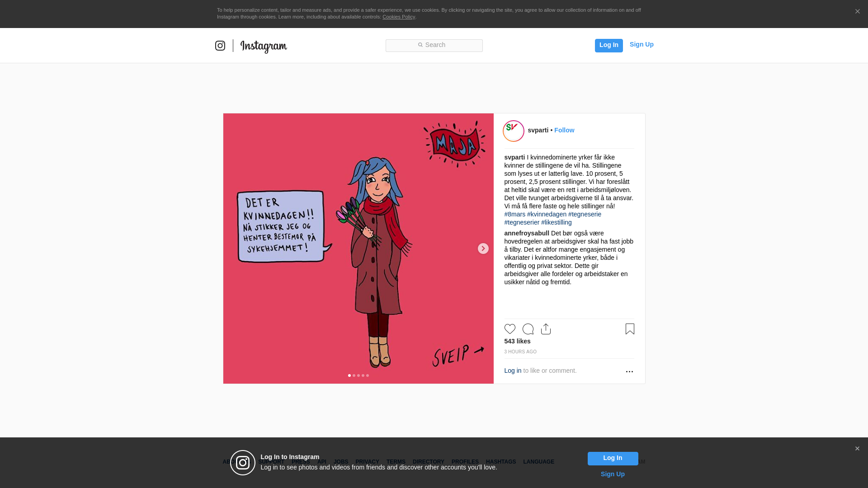Share the post with share icon
The height and width of the screenshot is (488, 868).
(546, 329)
